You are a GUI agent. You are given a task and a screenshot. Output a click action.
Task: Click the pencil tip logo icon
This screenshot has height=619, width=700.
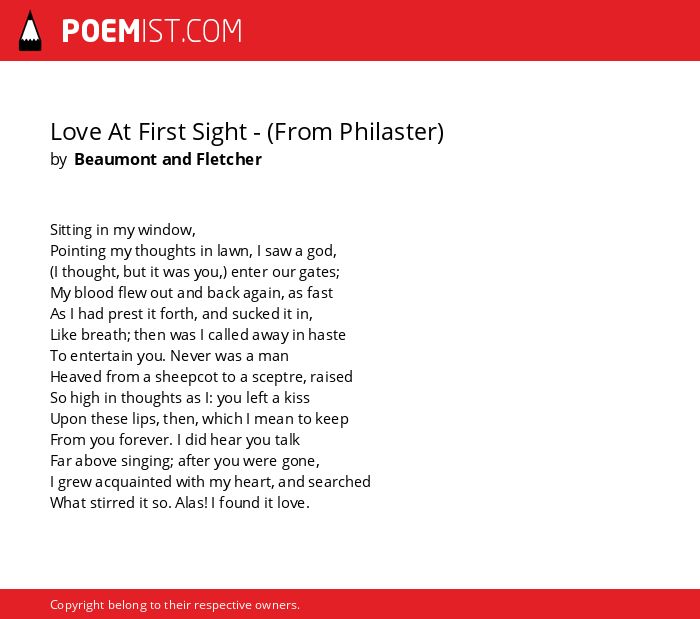[x=30, y=31]
